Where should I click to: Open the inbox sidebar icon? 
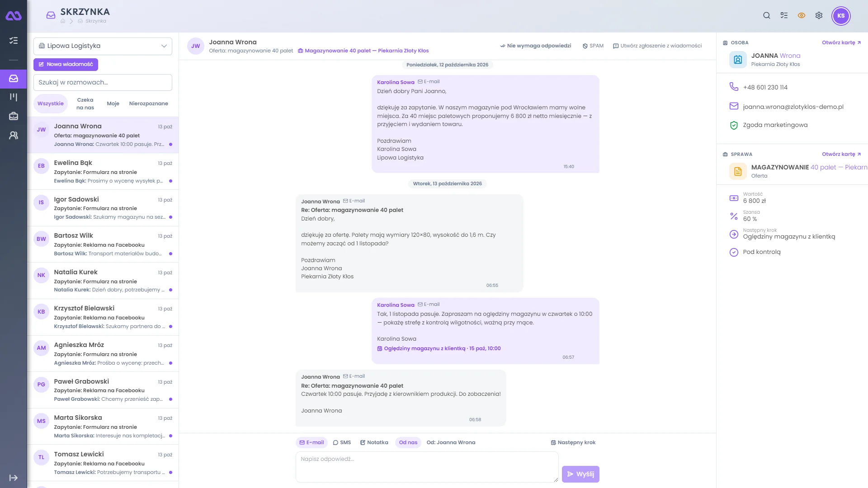click(14, 79)
